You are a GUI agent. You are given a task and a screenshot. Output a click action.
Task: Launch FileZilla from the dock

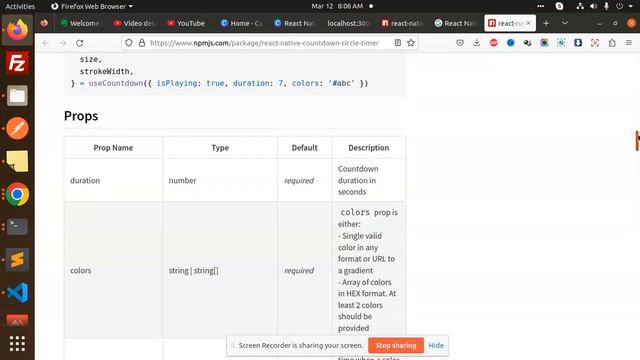[17, 63]
